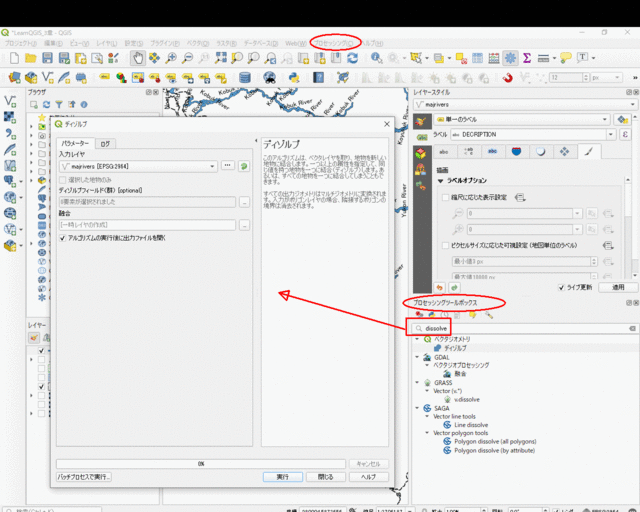Open the majrivers layer selector in Layer Styling
640x512 pixels.
click(525, 105)
